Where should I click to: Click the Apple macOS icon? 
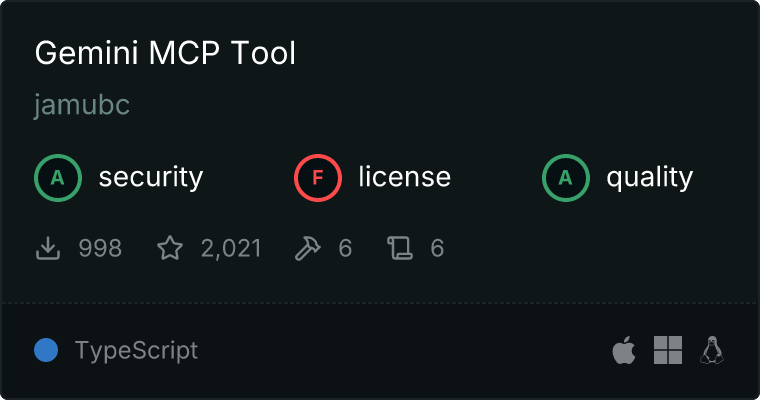coord(624,350)
